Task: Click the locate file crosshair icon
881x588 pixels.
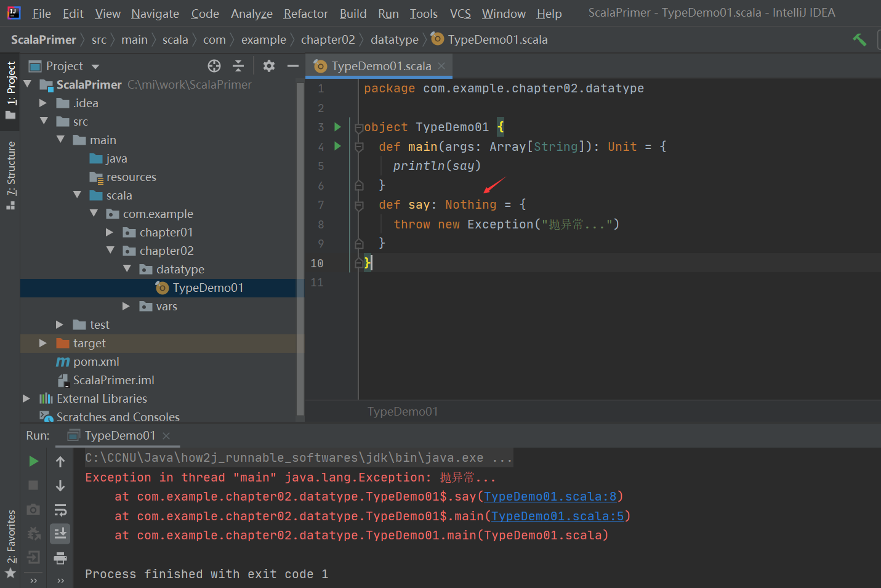Action: pyautogui.click(x=214, y=66)
